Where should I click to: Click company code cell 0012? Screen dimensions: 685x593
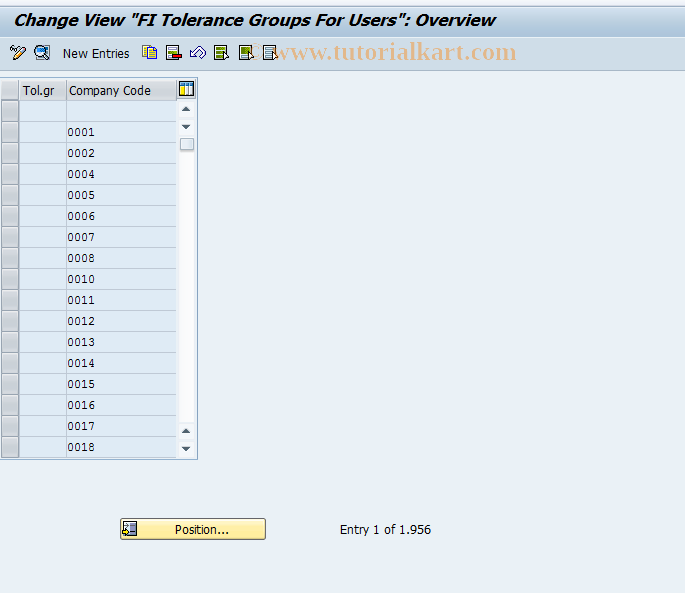[121, 321]
